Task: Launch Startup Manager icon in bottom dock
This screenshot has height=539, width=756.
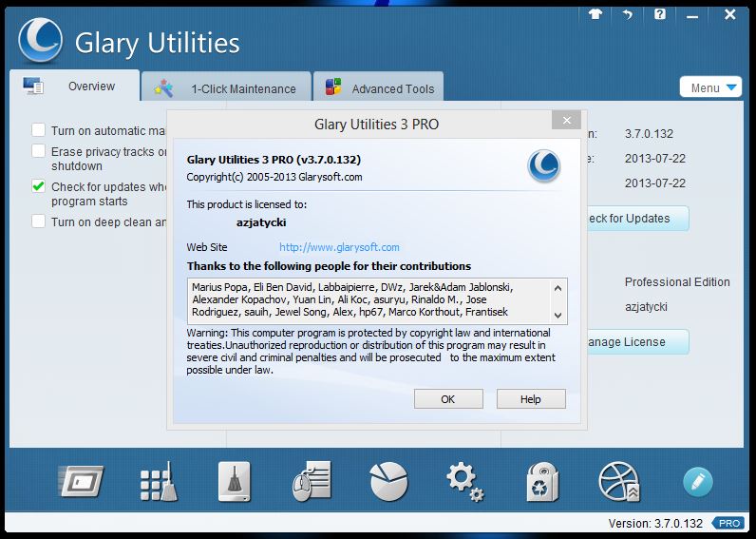Action: tap(81, 481)
